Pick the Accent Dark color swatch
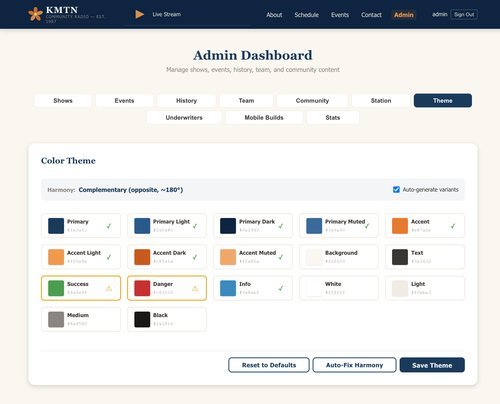Screen dimensions: 500x404 (142, 257)
